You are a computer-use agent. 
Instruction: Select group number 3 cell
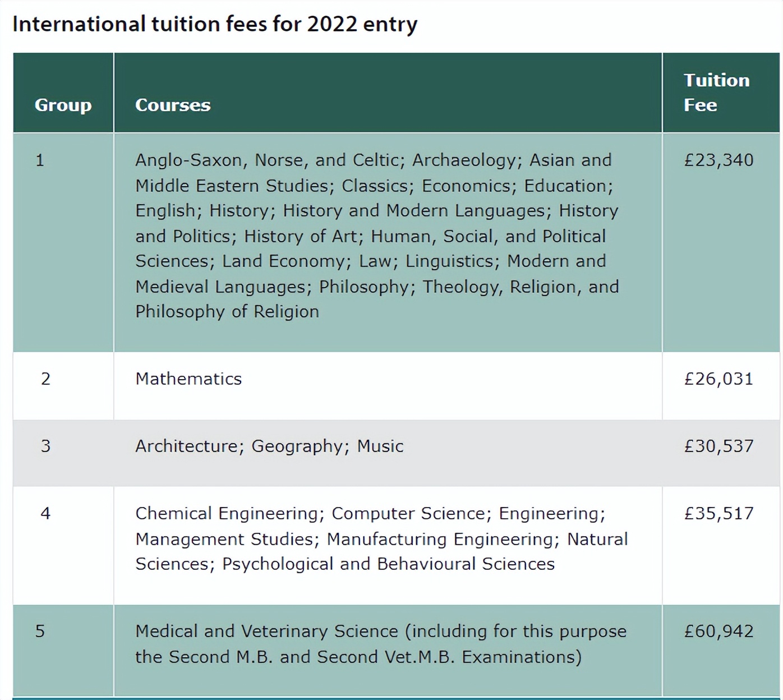coord(45,446)
